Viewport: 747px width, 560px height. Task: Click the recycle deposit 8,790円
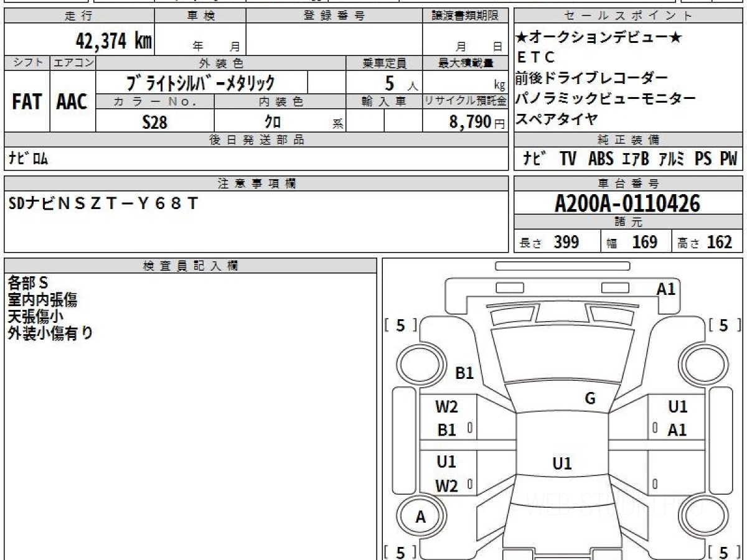(477, 122)
